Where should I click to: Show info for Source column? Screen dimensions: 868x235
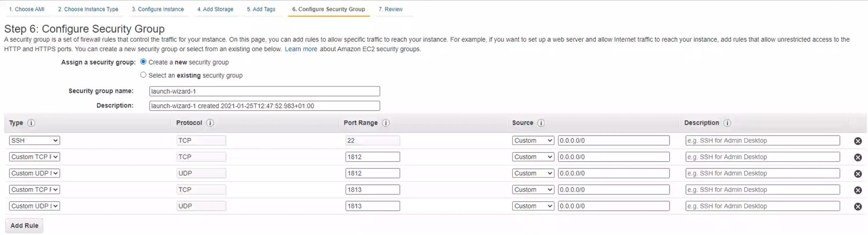pos(541,123)
